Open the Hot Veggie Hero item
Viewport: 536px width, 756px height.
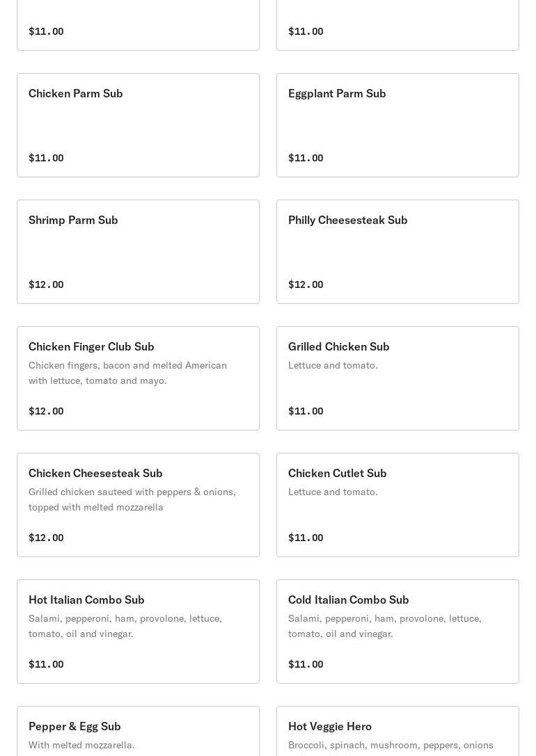tap(330, 726)
